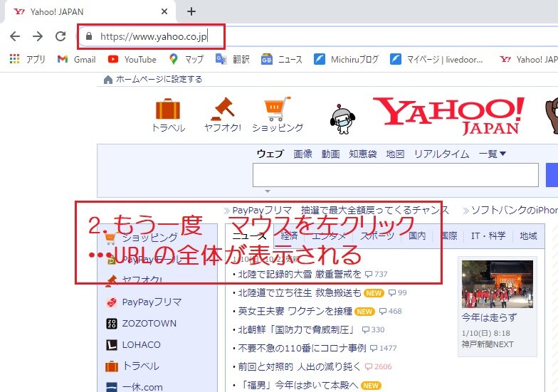
Task: Open the 468 comments count
Action: 390,312
